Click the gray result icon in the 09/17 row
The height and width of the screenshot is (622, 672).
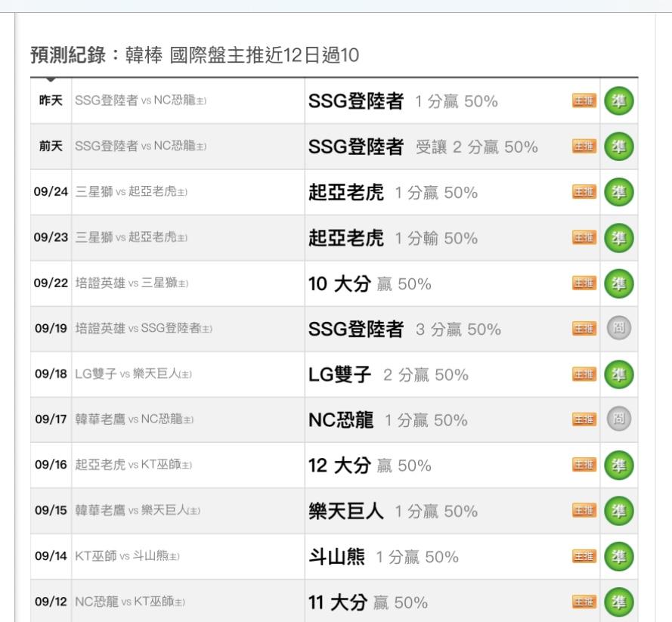(x=619, y=419)
